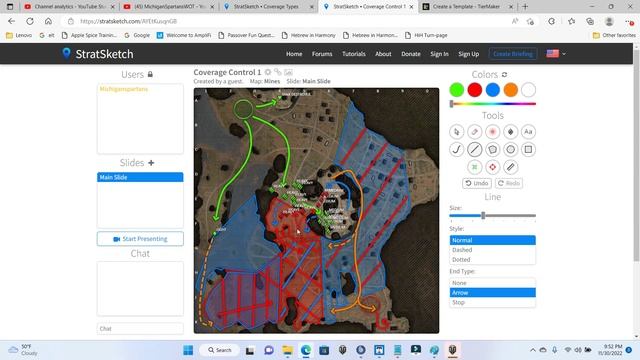Click the browser address bar
Screen dimensions: 640x360
point(286,21)
